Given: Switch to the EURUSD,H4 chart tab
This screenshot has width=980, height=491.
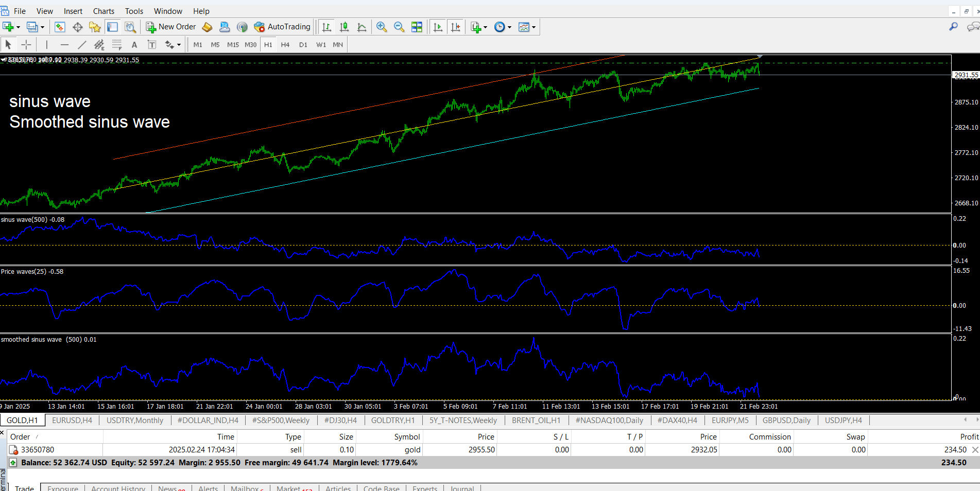Looking at the screenshot, I should (72, 420).
